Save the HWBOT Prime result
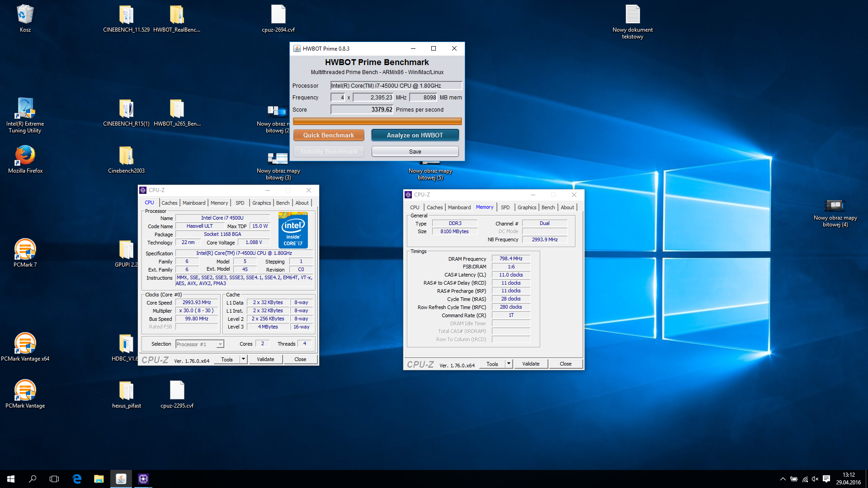Screen dimensions: 868x488 coord(415,151)
